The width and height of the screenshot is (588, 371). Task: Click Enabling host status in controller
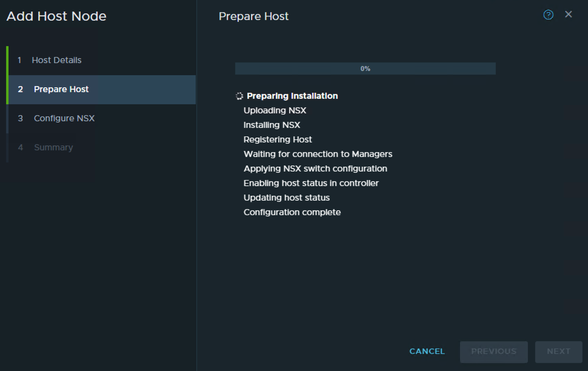click(x=311, y=183)
